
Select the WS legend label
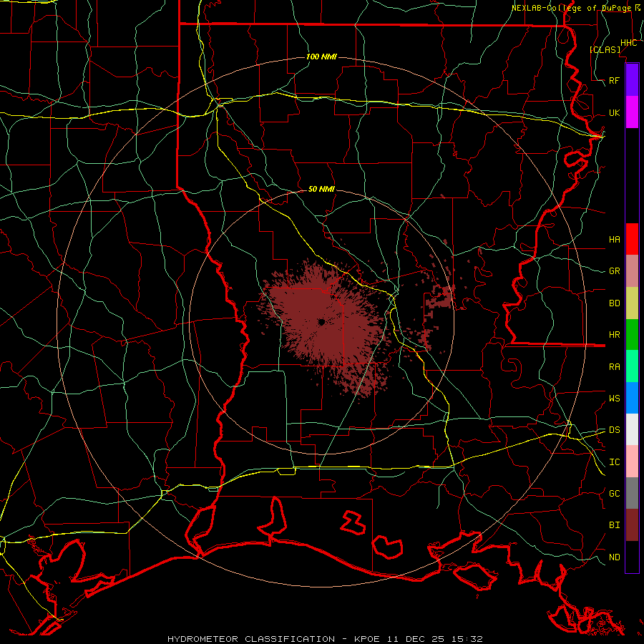tap(614, 398)
